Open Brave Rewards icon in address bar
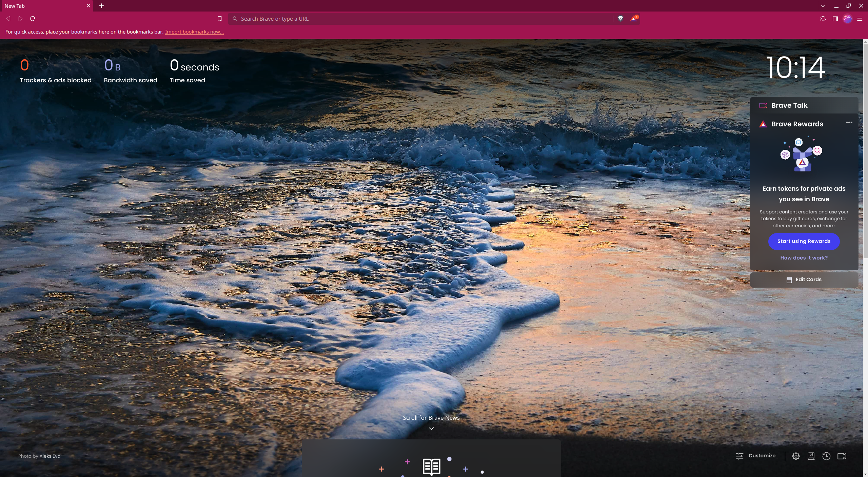868x477 pixels. [x=634, y=19]
